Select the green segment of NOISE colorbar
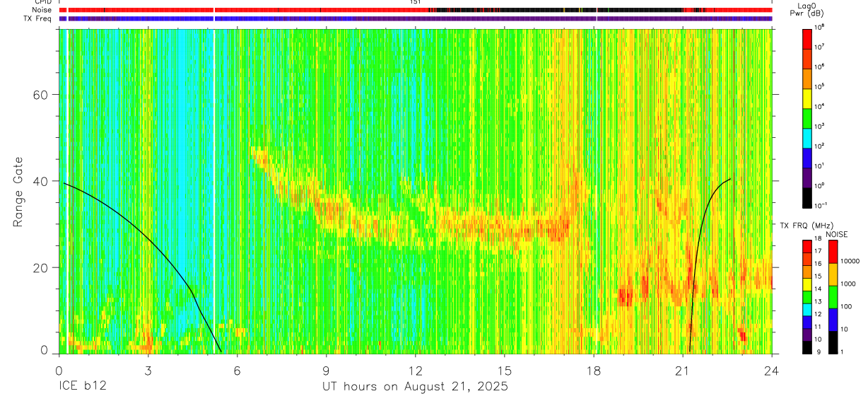This screenshot has height=401, width=868. coord(833,297)
